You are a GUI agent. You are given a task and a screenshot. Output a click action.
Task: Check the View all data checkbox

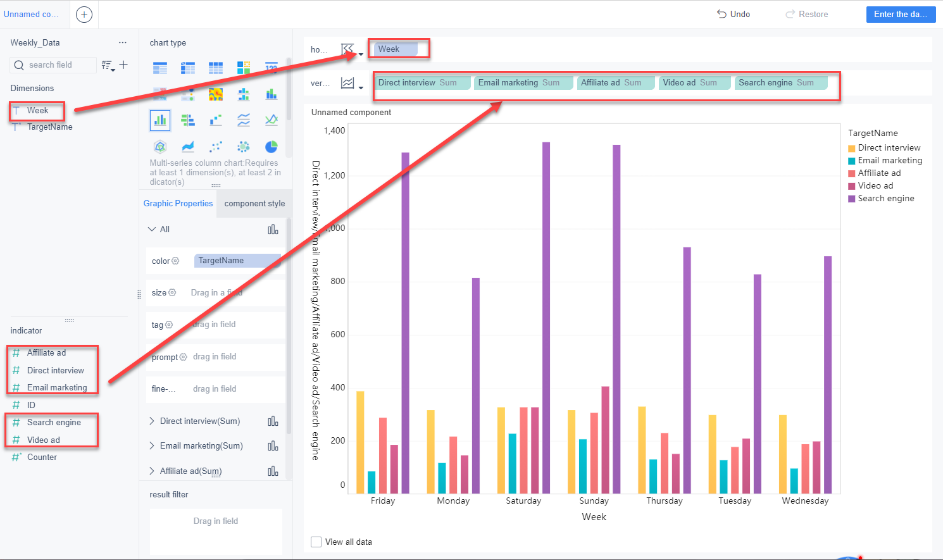(316, 542)
